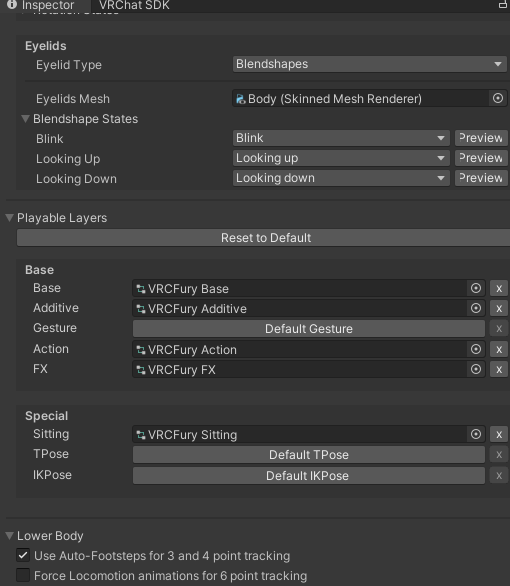510x586 pixels.
Task: Click the TPose layer label
Action: point(51,454)
